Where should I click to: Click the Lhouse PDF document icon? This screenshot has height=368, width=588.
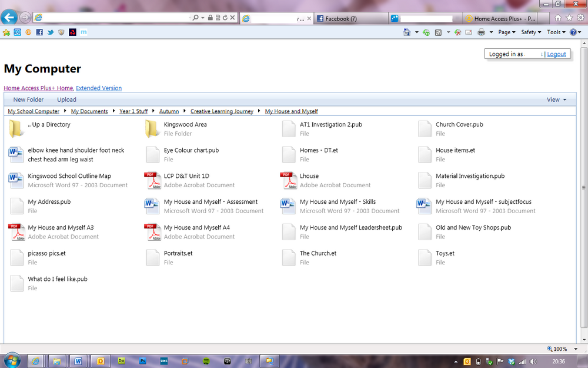coord(288,181)
